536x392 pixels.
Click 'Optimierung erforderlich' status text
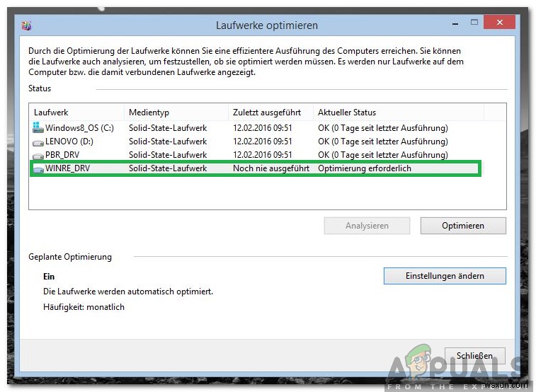coord(365,168)
